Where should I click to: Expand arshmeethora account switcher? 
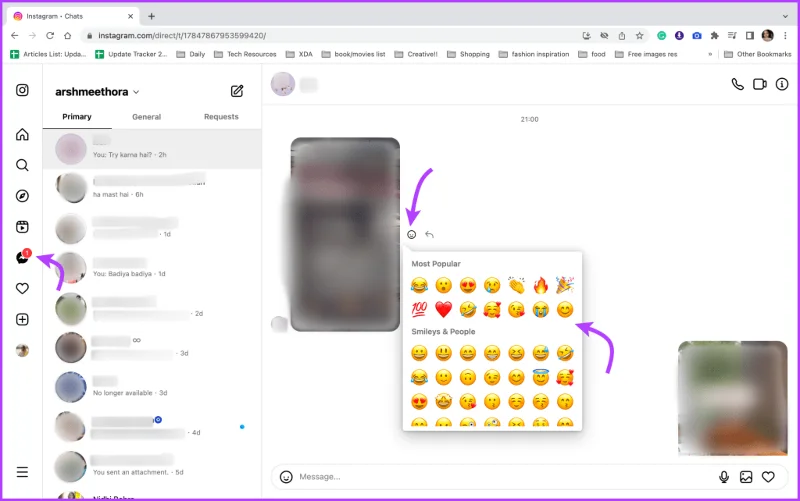(x=97, y=92)
